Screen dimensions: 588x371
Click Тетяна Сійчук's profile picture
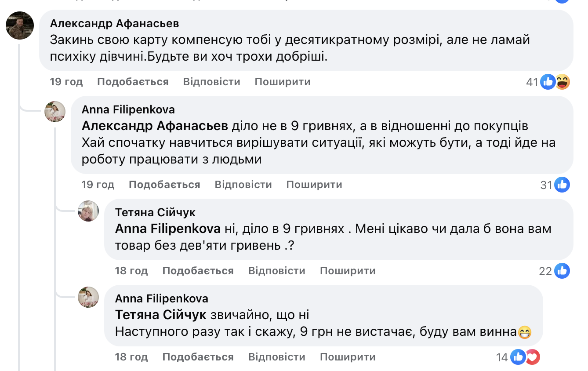coord(88,211)
